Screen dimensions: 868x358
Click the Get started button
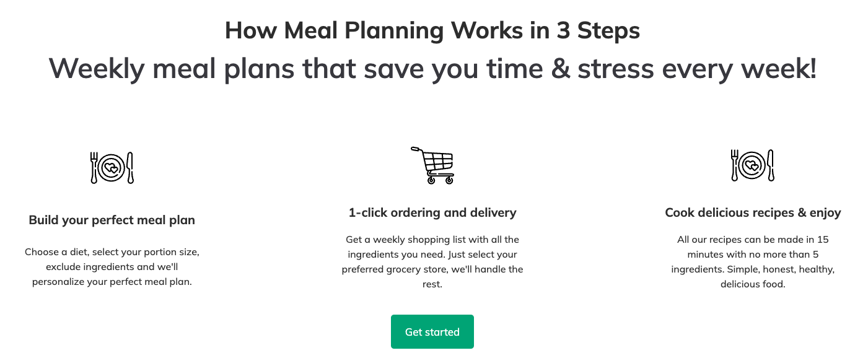[432, 332]
